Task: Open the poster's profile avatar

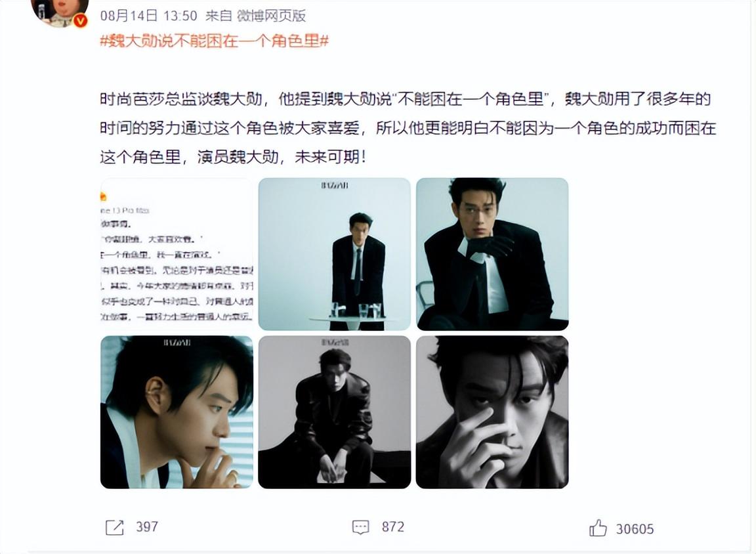Action: [x=60, y=11]
